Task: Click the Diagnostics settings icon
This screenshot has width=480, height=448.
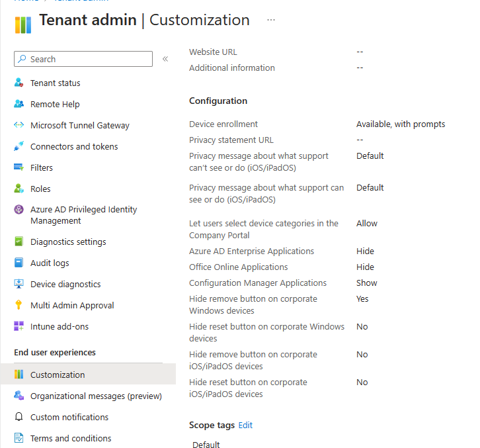Action: (19, 242)
